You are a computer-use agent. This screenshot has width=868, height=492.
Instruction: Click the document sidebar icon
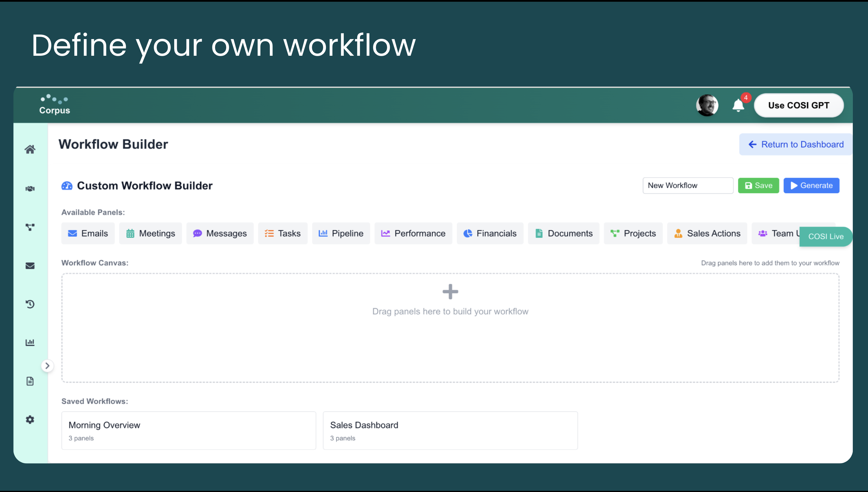click(x=30, y=381)
